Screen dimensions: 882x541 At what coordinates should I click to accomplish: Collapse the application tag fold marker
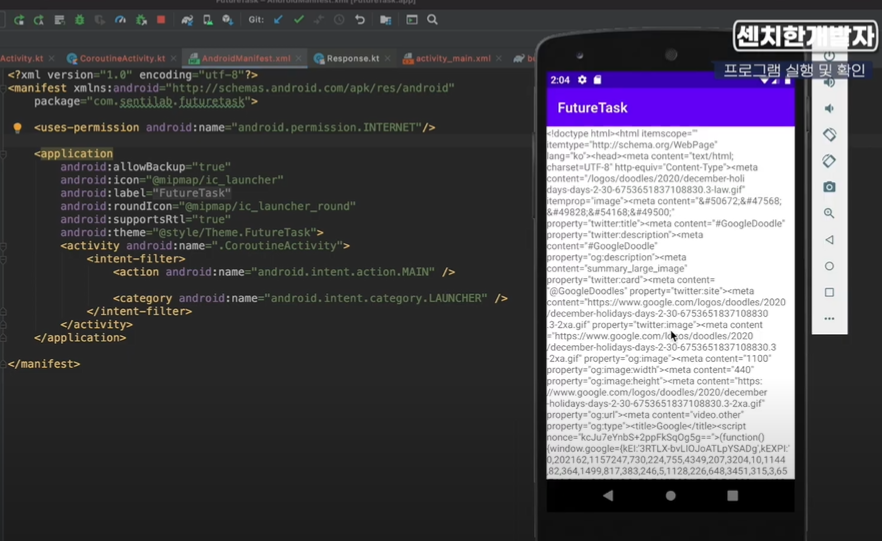[x=3, y=154]
